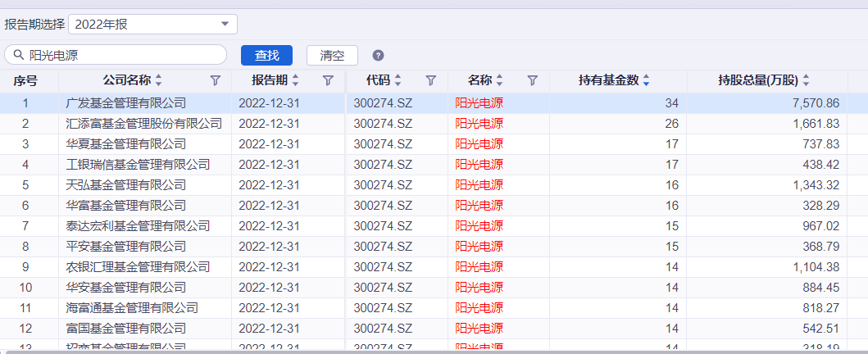Select row 华安基金管理有限公司
868x354 pixels.
(x=434, y=287)
